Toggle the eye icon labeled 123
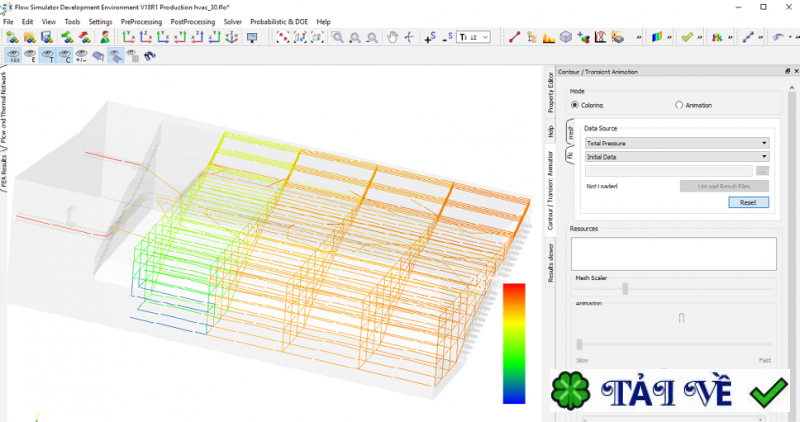This screenshot has height=422, width=800. coord(14,56)
